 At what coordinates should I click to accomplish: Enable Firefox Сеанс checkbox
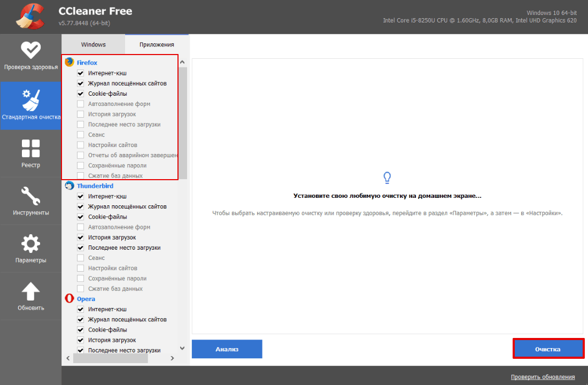coord(80,134)
